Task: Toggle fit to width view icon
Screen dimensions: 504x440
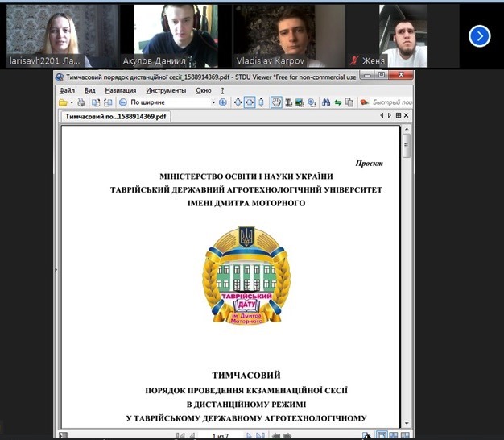Action: [x=250, y=102]
